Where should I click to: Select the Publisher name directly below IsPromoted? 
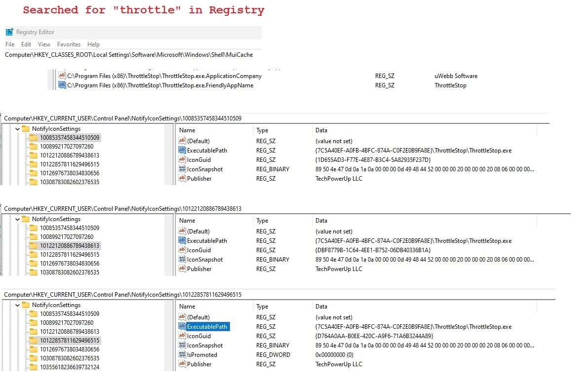point(199,364)
